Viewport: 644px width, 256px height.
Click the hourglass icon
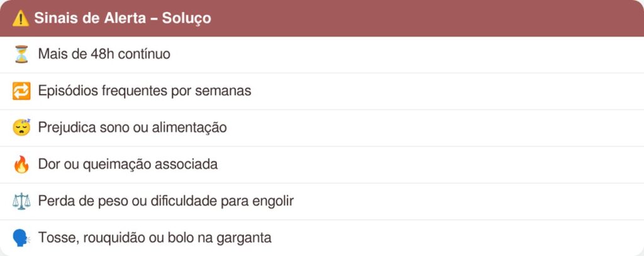pos(21,55)
